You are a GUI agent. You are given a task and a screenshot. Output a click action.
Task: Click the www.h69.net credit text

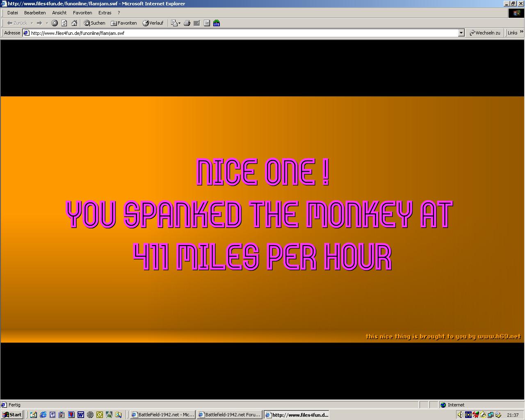(x=499, y=336)
